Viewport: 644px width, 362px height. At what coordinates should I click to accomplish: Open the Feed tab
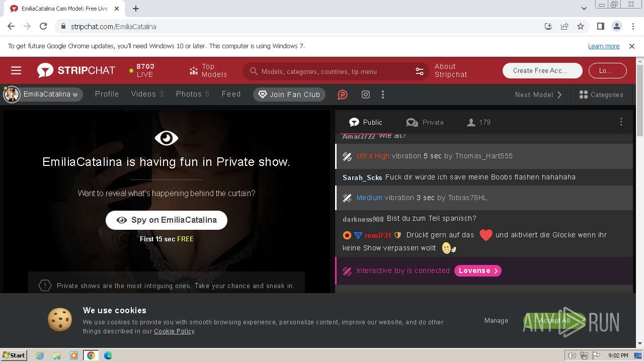click(231, 94)
